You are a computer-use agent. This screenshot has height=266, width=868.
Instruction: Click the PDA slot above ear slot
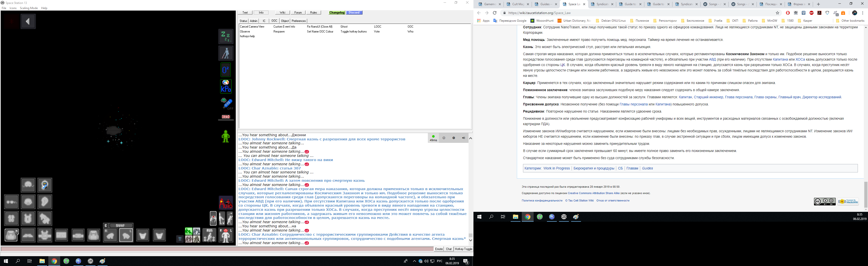(45, 185)
